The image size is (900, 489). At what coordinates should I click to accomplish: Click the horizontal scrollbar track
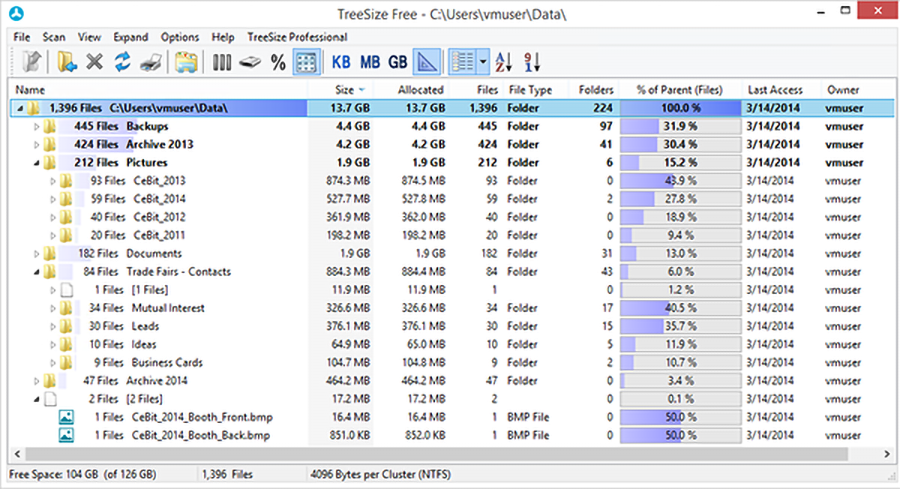436,454
